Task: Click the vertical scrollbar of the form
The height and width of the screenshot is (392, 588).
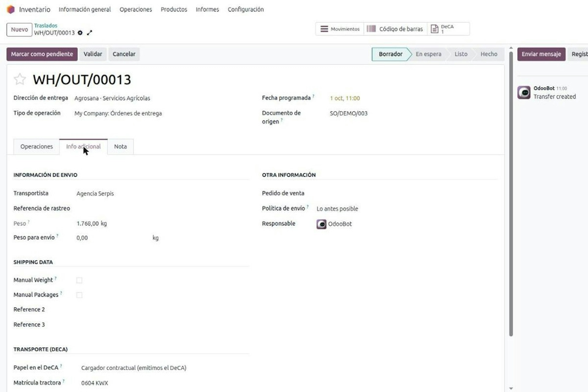Action: 511,194
